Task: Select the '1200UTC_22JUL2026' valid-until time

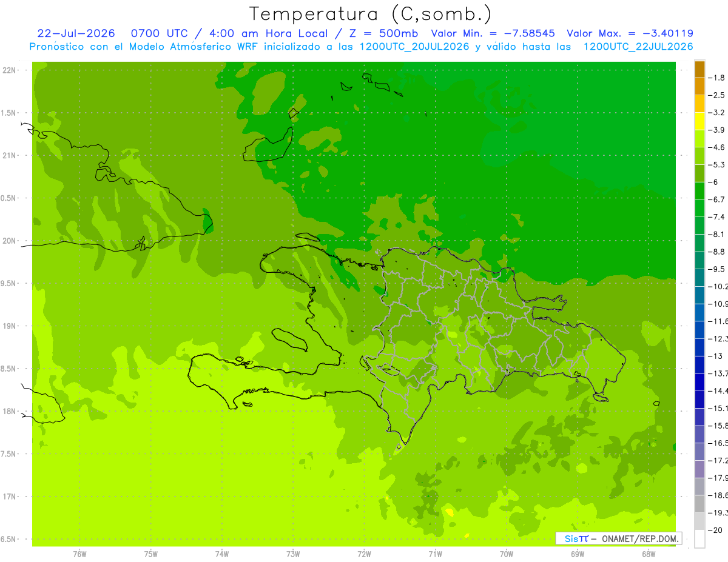Action: coord(638,47)
